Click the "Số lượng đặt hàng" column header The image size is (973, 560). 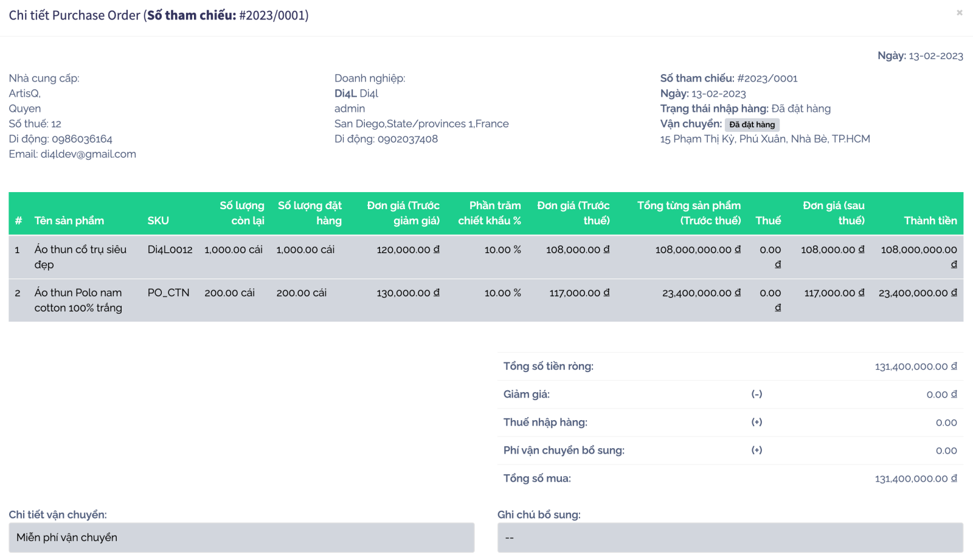pos(310,213)
